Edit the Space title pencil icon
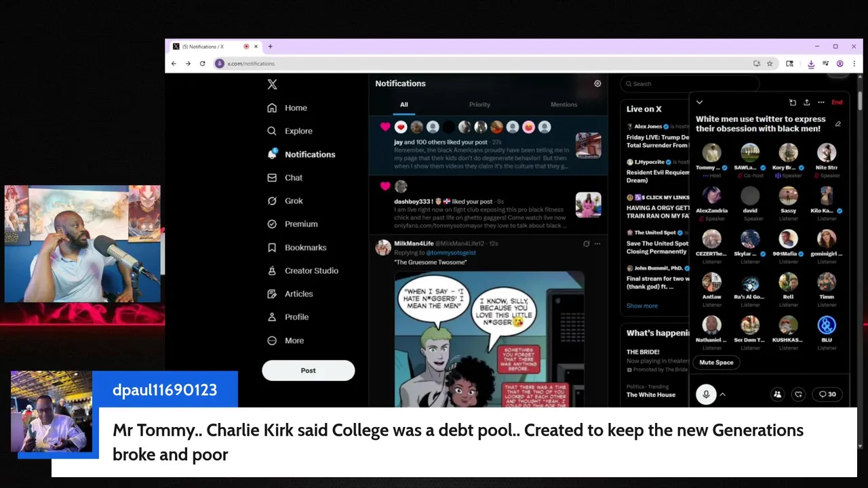 point(838,124)
